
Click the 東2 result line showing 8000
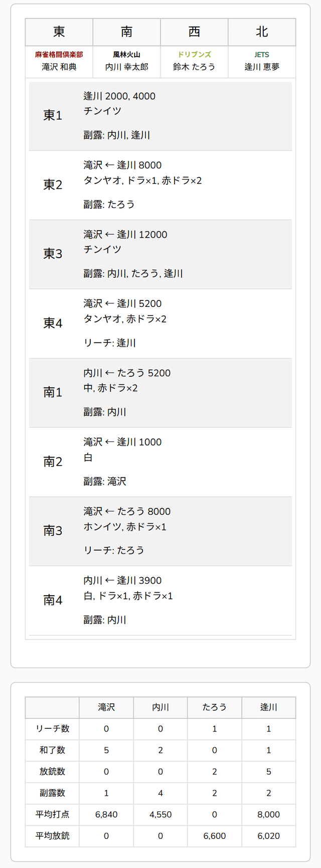[x=122, y=165]
